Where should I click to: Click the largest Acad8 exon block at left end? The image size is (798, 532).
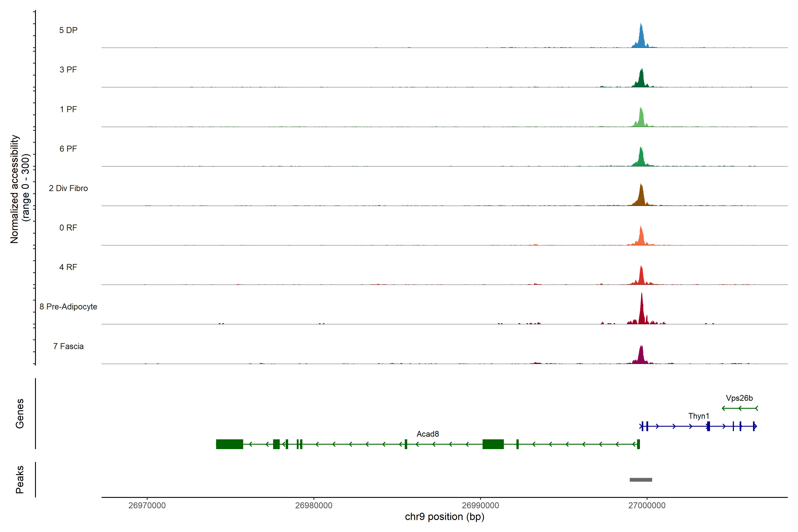tap(229, 444)
